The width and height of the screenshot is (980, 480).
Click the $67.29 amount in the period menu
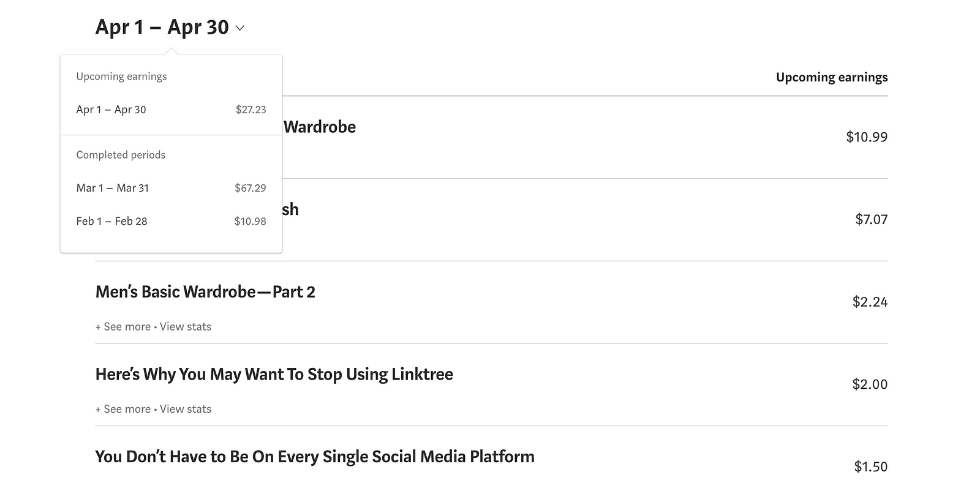[x=250, y=188]
